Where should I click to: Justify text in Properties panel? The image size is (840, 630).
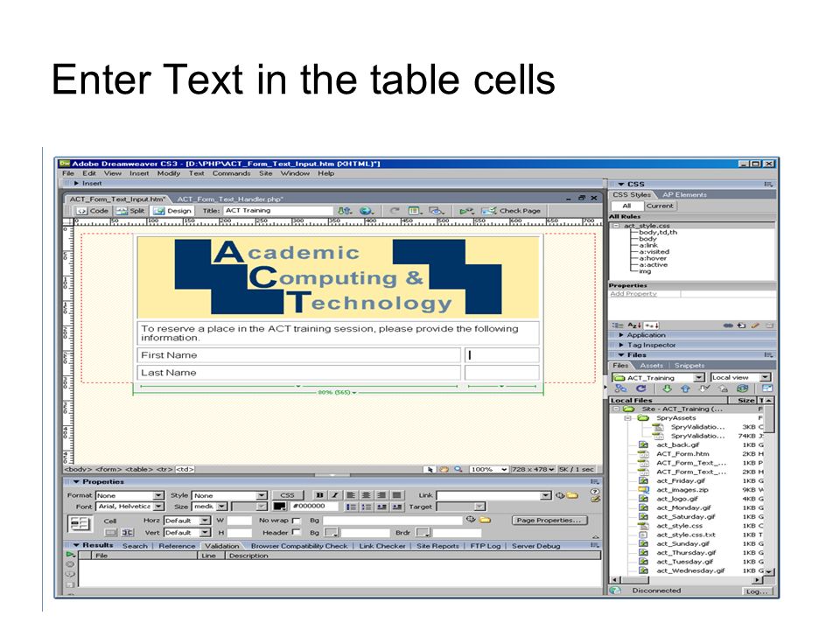[397, 495]
